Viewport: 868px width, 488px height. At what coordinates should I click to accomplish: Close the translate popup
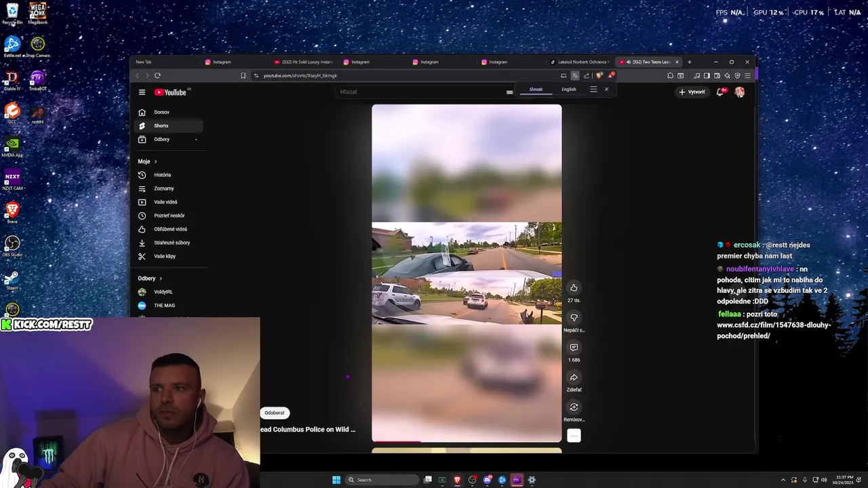606,89
